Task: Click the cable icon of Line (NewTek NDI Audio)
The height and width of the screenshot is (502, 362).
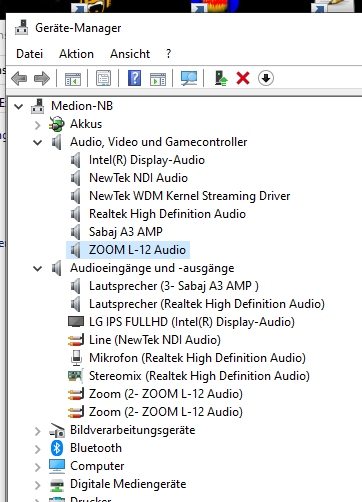Action: coord(76,340)
